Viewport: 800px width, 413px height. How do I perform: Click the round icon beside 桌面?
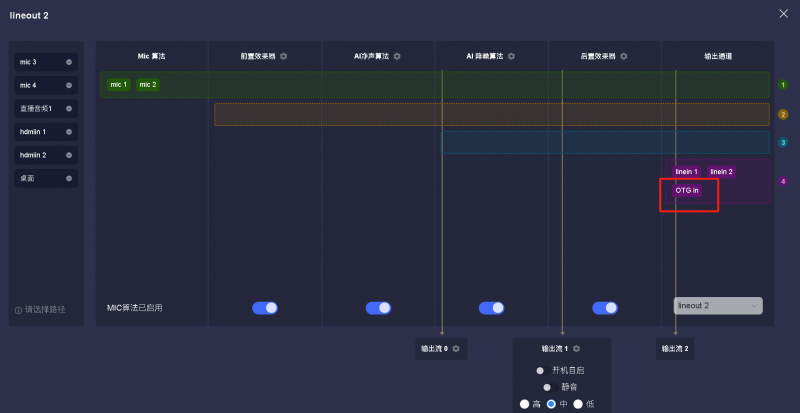(69, 178)
